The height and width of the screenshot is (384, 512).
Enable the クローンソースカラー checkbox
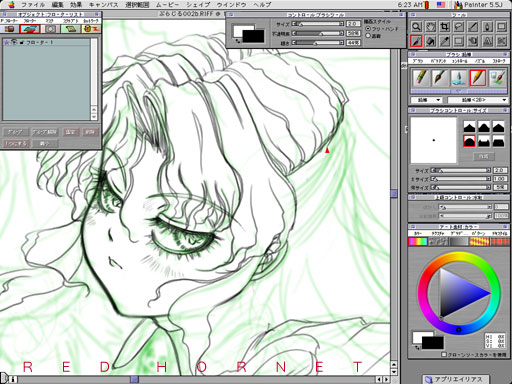pos(444,354)
